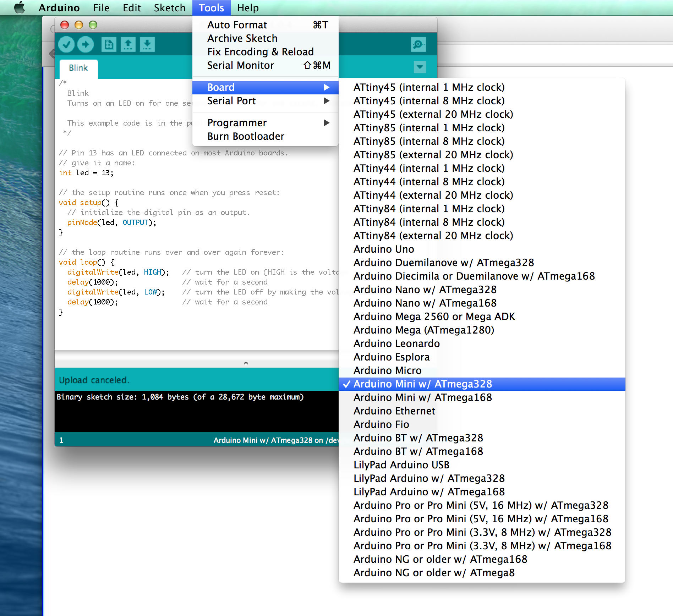Select Arduino Uno as the board
The image size is (673, 616).
pyautogui.click(x=384, y=249)
